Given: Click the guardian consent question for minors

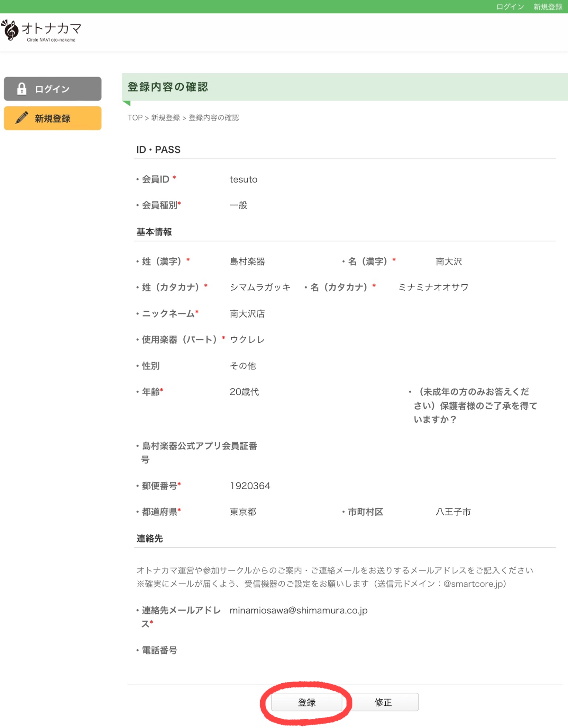Looking at the screenshot, I should tap(475, 405).
